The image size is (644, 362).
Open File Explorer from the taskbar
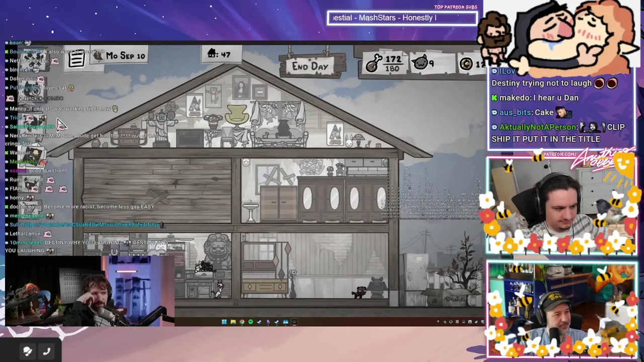click(x=233, y=322)
